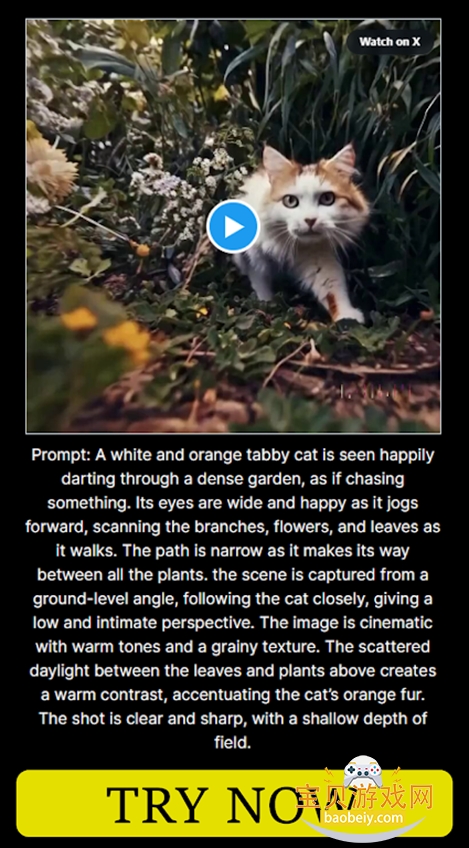Click the "shallow depth of" line of the prompt
This screenshot has height=848, width=469.
coord(233,719)
